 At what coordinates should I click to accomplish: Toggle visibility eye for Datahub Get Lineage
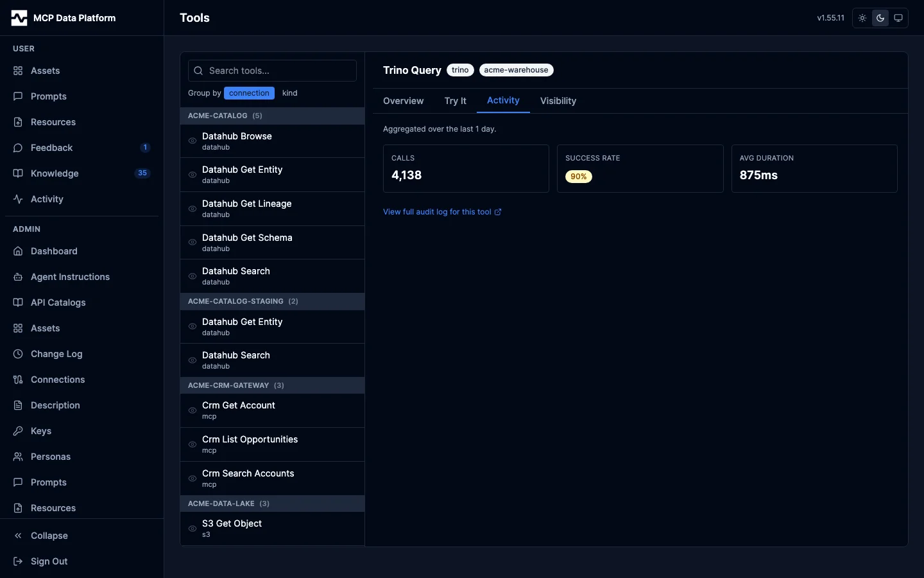(193, 209)
